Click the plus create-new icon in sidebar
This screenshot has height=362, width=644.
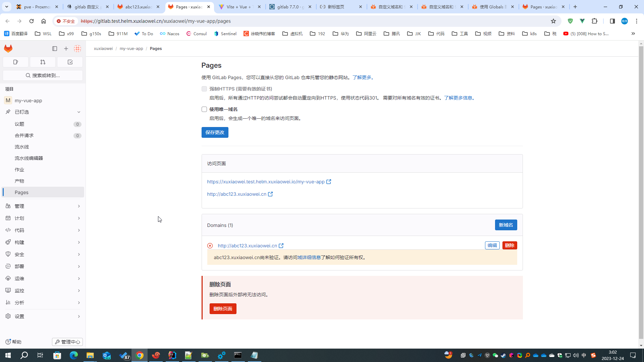(66, 49)
